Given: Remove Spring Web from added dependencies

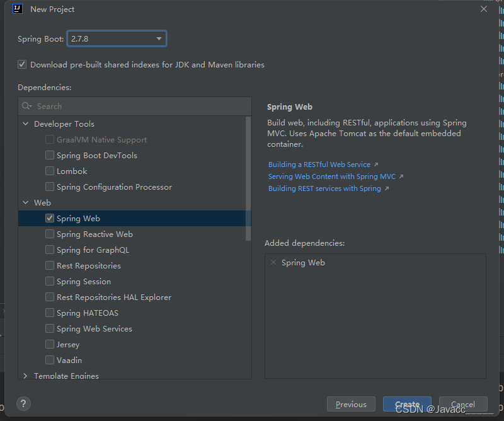Looking at the screenshot, I should (273, 262).
